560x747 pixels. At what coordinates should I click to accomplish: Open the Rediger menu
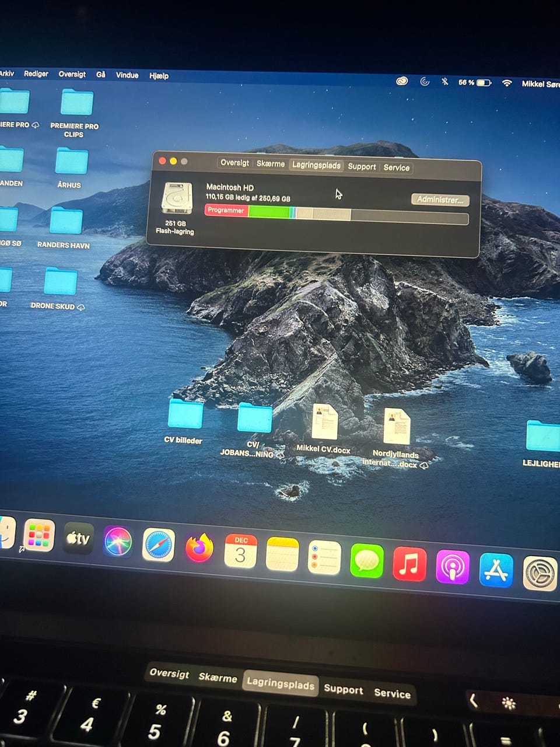click(36, 74)
